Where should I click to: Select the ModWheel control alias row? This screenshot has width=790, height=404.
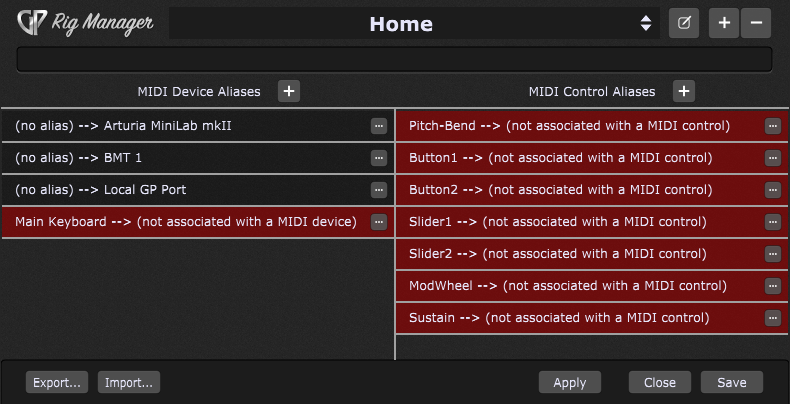point(592,286)
